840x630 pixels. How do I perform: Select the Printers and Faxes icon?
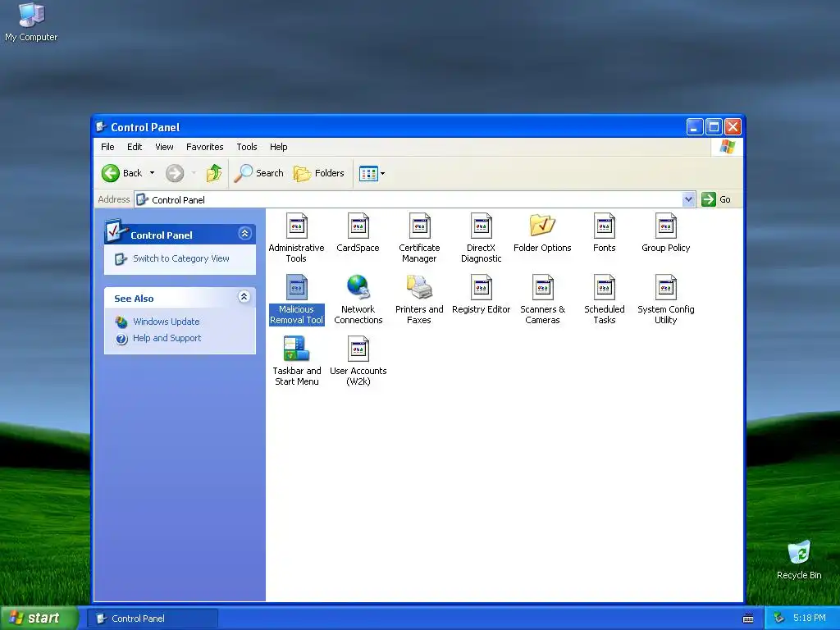(x=419, y=287)
